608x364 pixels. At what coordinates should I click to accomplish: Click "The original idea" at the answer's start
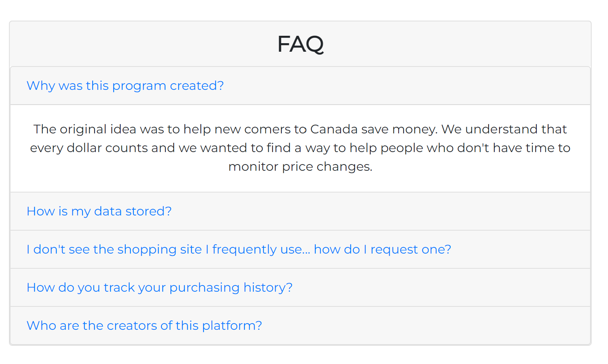pyautogui.click(x=70, y=129)
